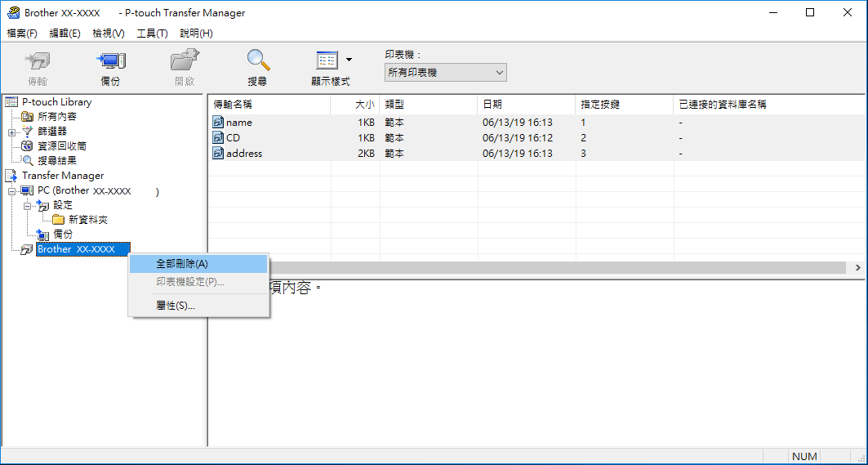Open the 顯示樣式 dropdown arrow
This screenshot has width=868, height=465.
coord(349,60)
